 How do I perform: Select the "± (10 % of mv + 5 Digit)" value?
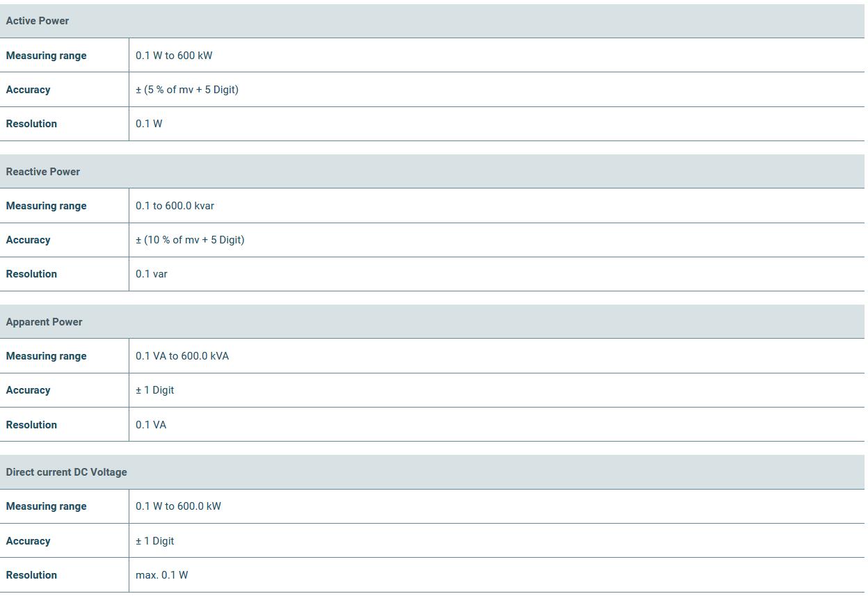190,240
